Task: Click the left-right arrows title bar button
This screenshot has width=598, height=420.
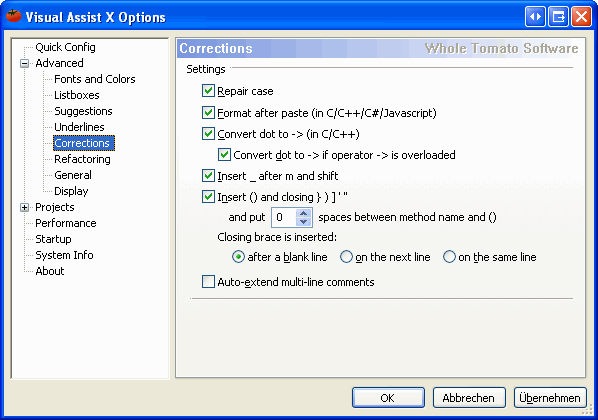Action: point(535,17)
